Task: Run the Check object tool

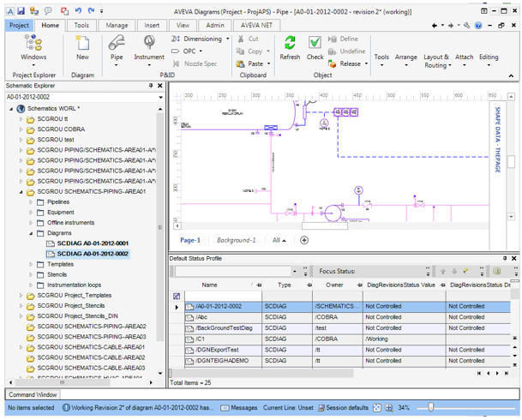Action: point(315,48)
